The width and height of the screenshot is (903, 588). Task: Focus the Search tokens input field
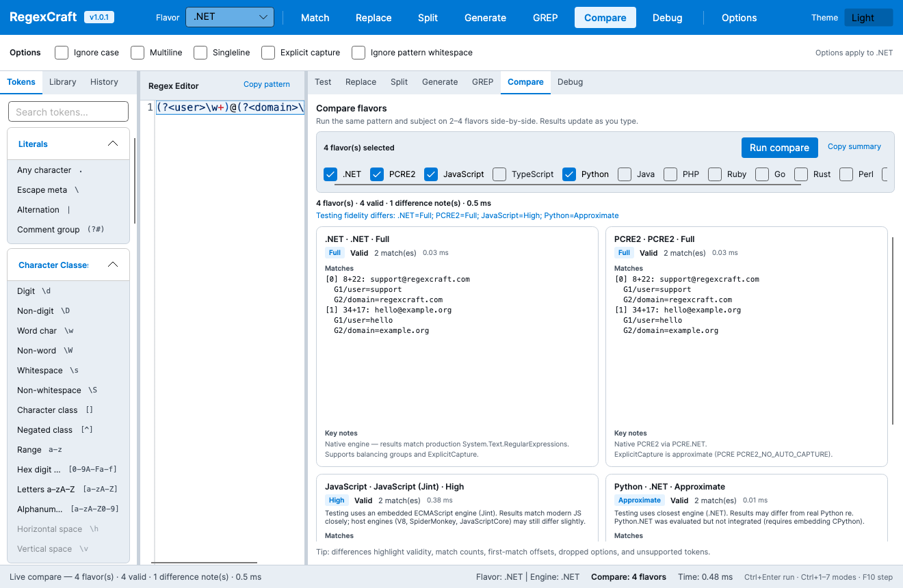[68, 112]
